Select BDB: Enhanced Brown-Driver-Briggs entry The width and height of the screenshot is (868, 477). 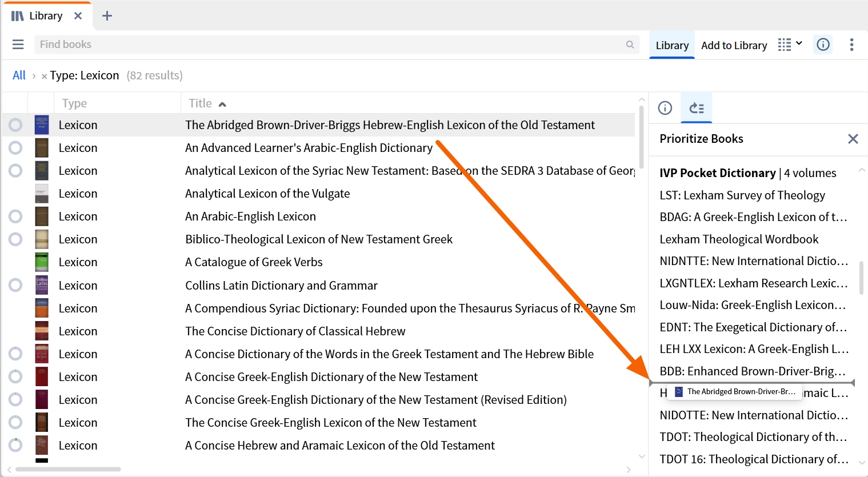coord(753,371)
